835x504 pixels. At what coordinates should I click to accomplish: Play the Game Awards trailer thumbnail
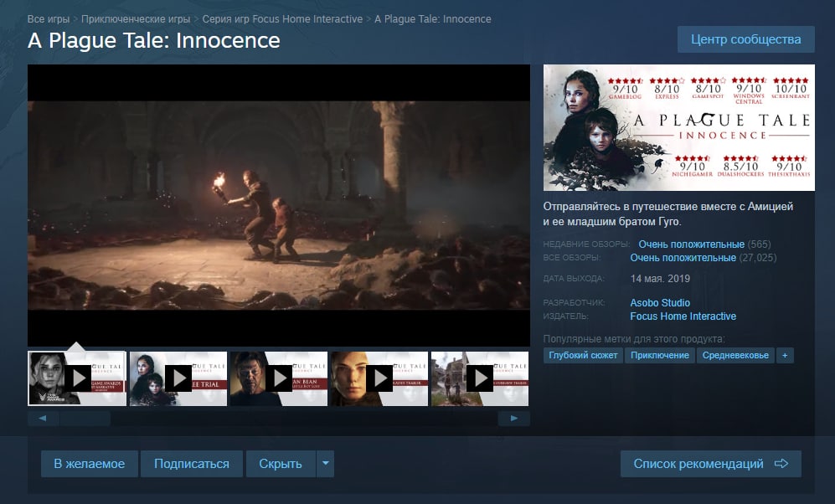(77, 378)
